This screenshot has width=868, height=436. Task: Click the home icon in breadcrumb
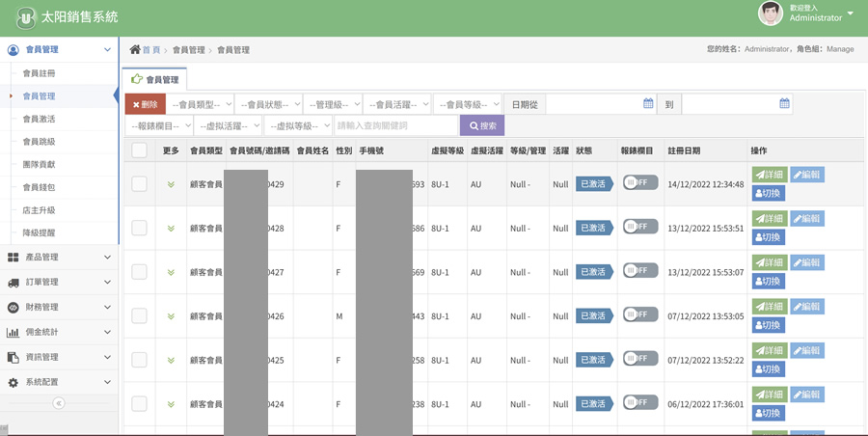click(135, 49)
